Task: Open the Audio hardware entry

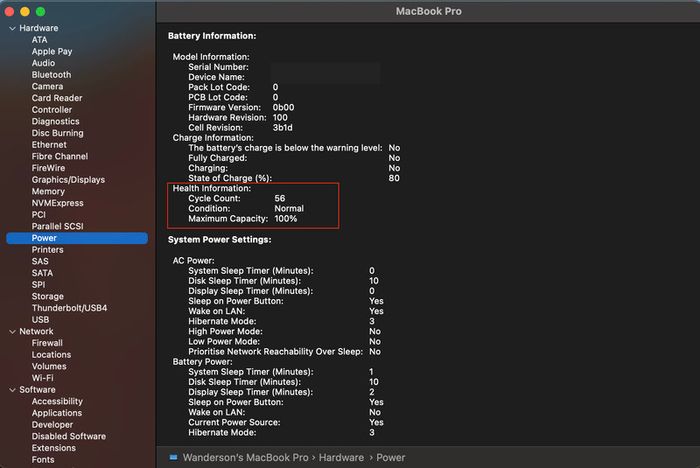Action: pyautogui.click(x=43, y=63)
